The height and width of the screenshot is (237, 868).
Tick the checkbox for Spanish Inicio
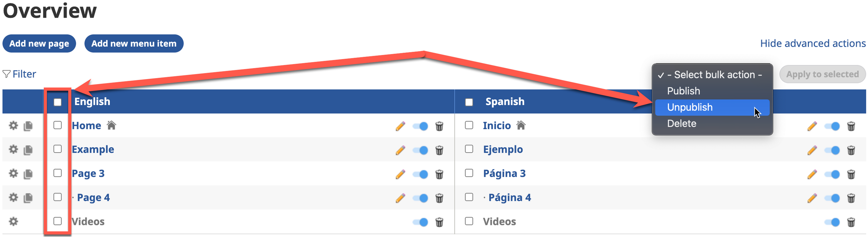point(469,126)
